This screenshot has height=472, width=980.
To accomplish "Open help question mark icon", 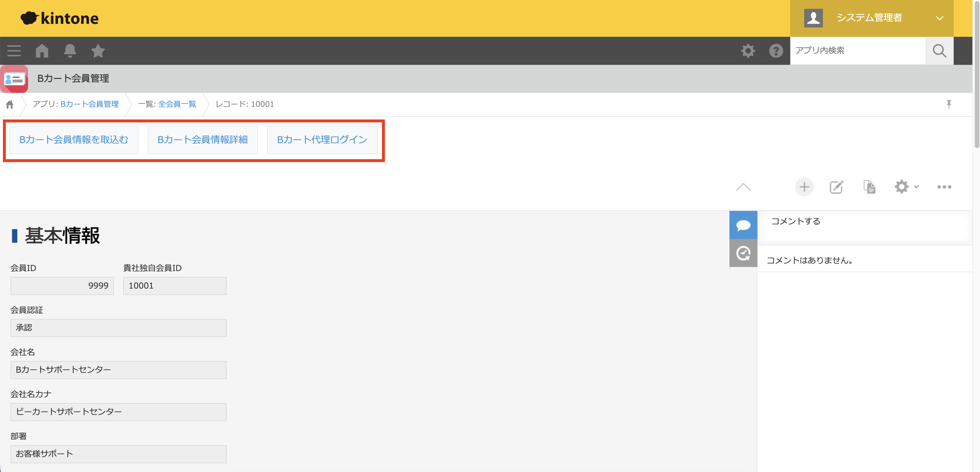I will 776,51.
